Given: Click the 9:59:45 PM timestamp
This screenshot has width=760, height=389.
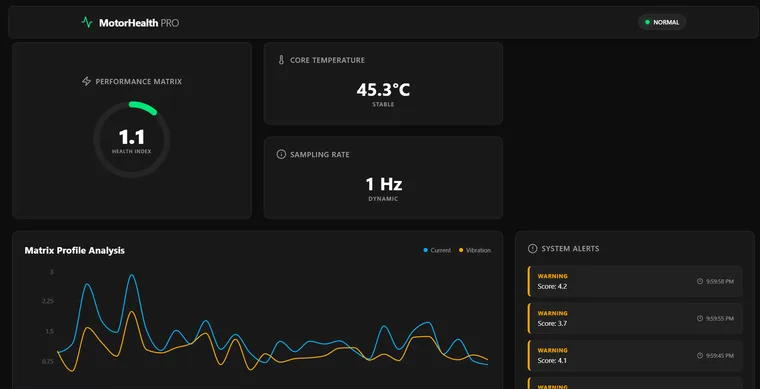Looking at the screenshot, I should [720, 356].
